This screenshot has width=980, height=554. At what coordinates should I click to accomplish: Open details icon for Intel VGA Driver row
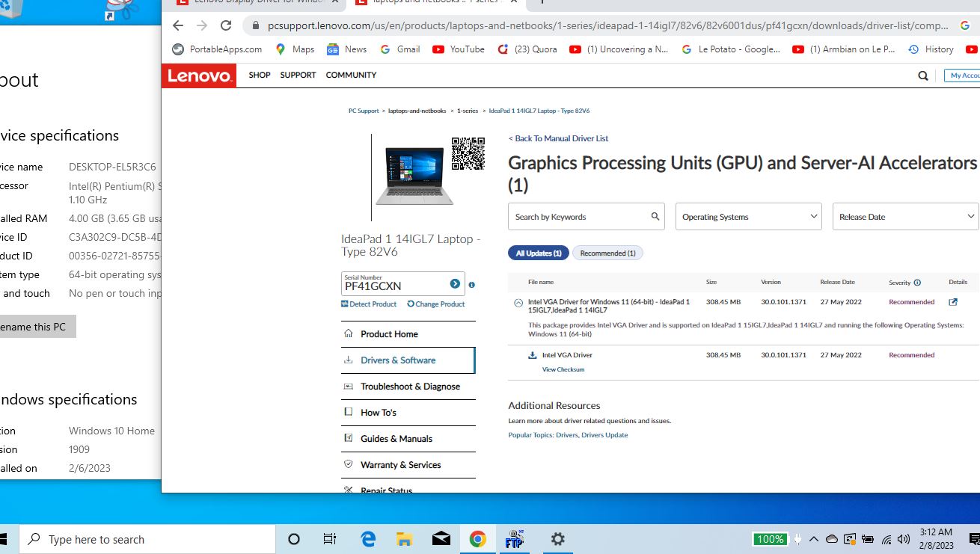click(953, 302)
